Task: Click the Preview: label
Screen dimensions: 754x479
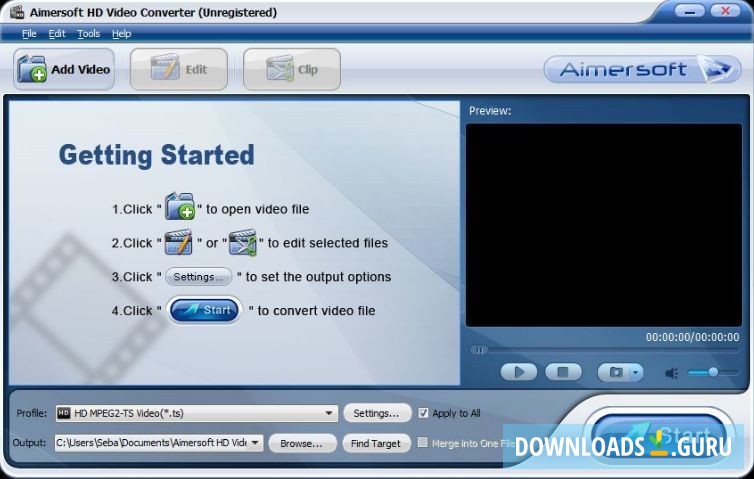Action: (490, 111)
